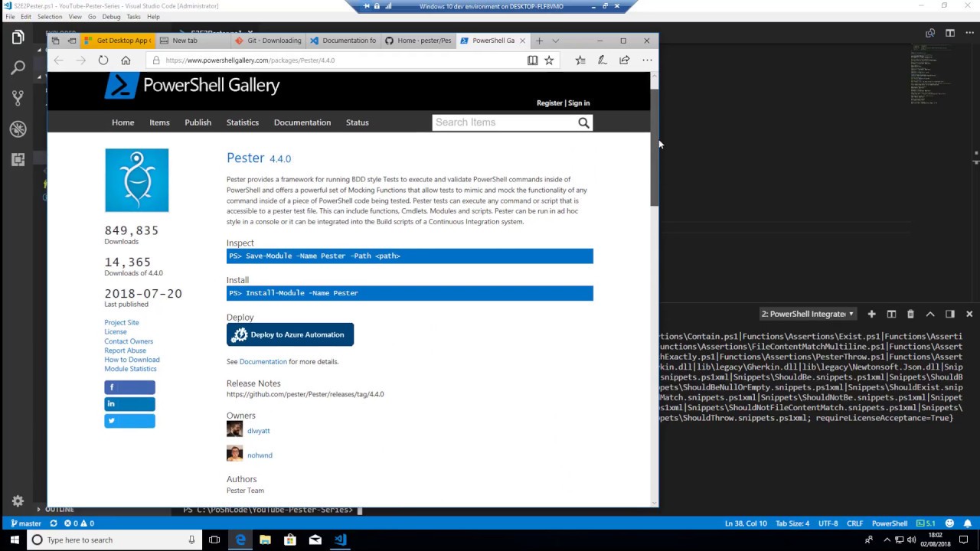Maximize the terminal panel
Viewport: 980px width, 551px height.
(x=930, y=314)
